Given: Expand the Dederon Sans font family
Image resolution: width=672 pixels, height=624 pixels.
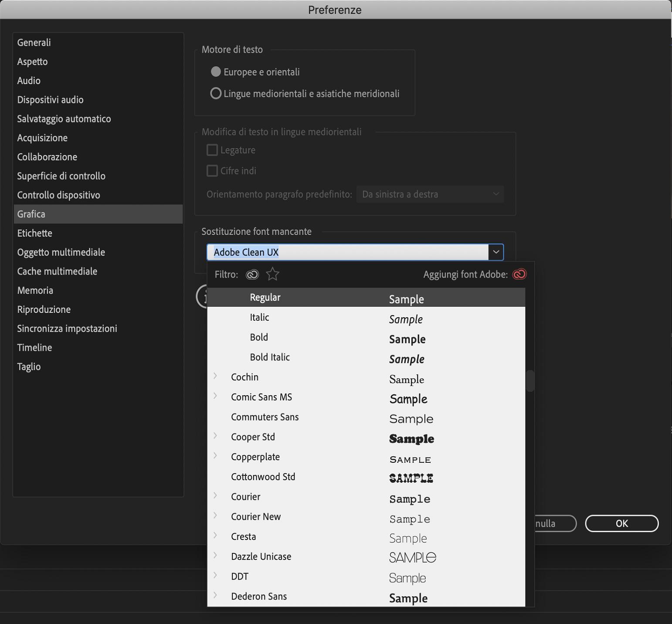Looking at the screenshot, I should pyautogui.click(x=215, y=595).
